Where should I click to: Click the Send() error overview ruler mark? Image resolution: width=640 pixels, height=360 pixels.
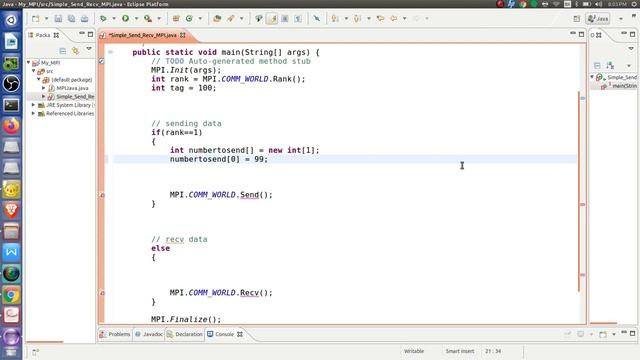click(583, 204)
